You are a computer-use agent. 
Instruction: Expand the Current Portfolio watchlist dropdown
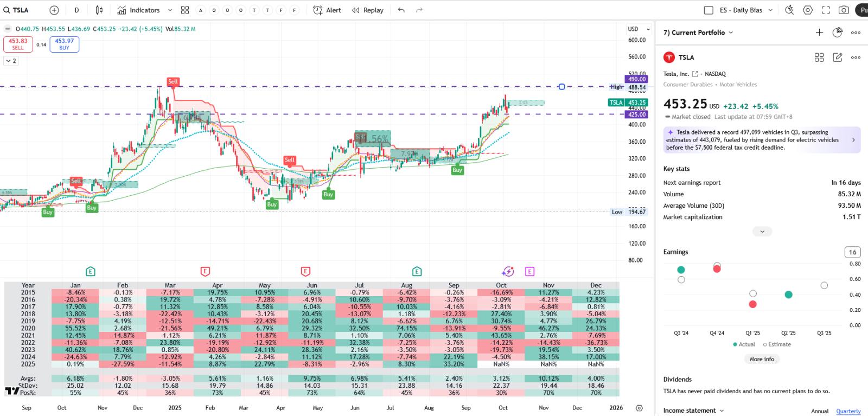click(731, 33)
